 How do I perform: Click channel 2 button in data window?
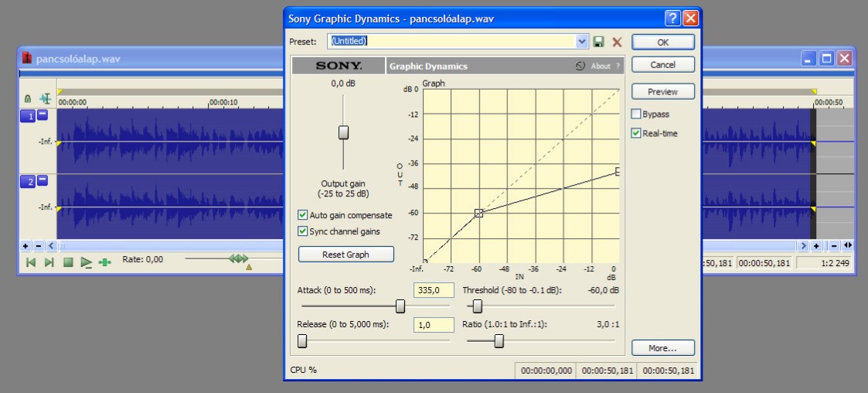pyautogui.click(x=28, y=182)
